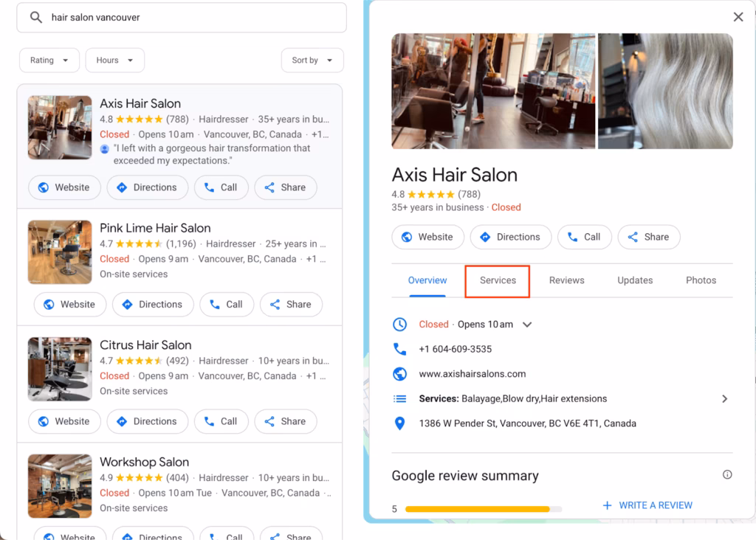Image resolution: width=756 pixels, height=540 pixels.
Task: Click Workshop Salon title
Action: tap(144, 462)
